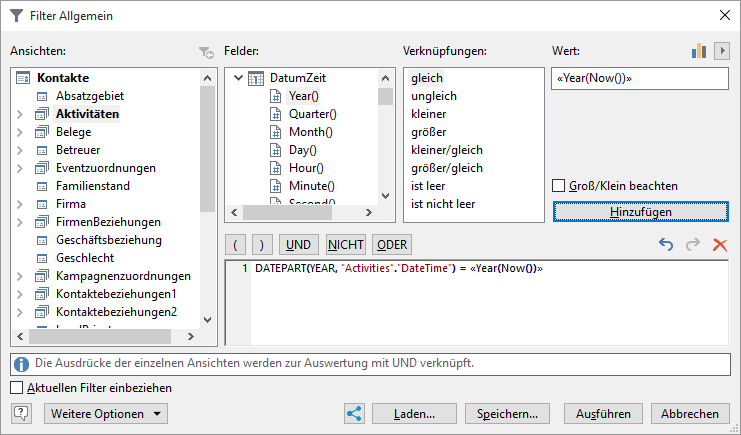This screenshot has width=741, height=435.
Task: Open the chart icon next to Wert
Action: coord(699,51)
